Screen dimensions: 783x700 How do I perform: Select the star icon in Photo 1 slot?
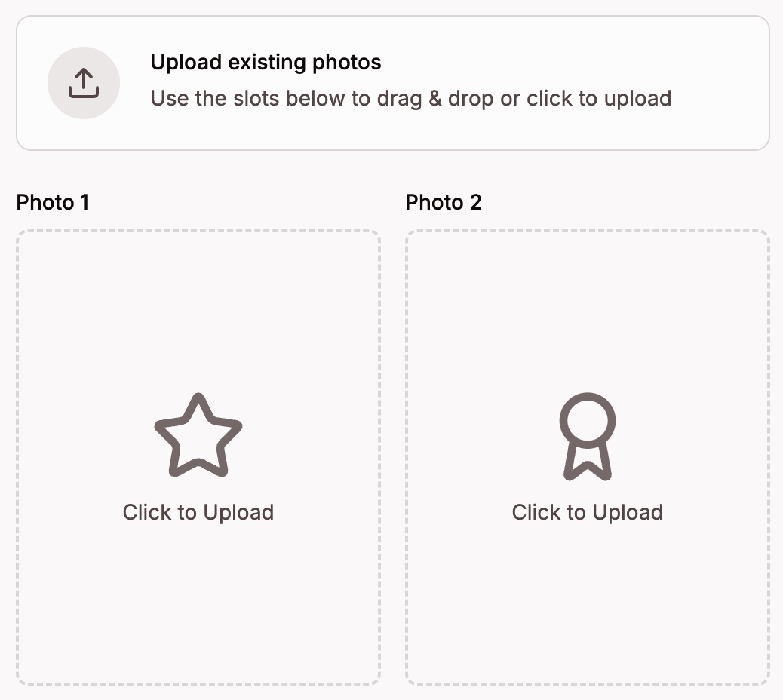pyautogui.click(x=198, y=435)
